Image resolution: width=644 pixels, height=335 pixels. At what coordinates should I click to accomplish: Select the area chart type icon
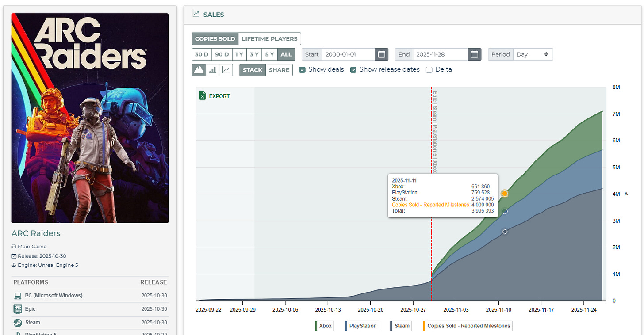[x=198, y=70]
